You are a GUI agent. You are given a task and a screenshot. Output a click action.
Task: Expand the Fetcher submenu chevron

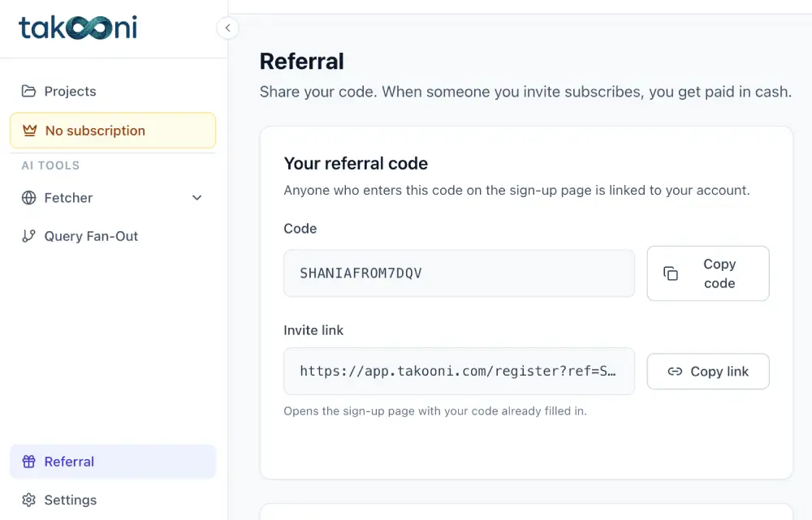pyautogui.click(x=197, y=198)
